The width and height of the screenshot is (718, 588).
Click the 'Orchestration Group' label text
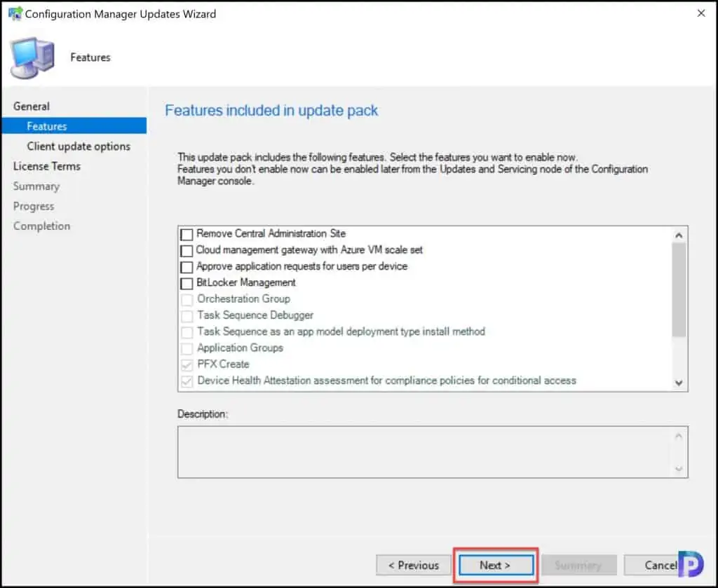[243, 299]
